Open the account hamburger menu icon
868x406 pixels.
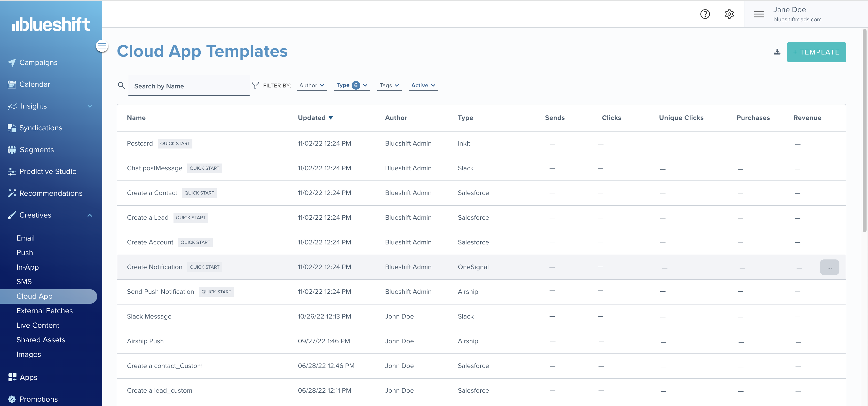[x=759, y=14]
